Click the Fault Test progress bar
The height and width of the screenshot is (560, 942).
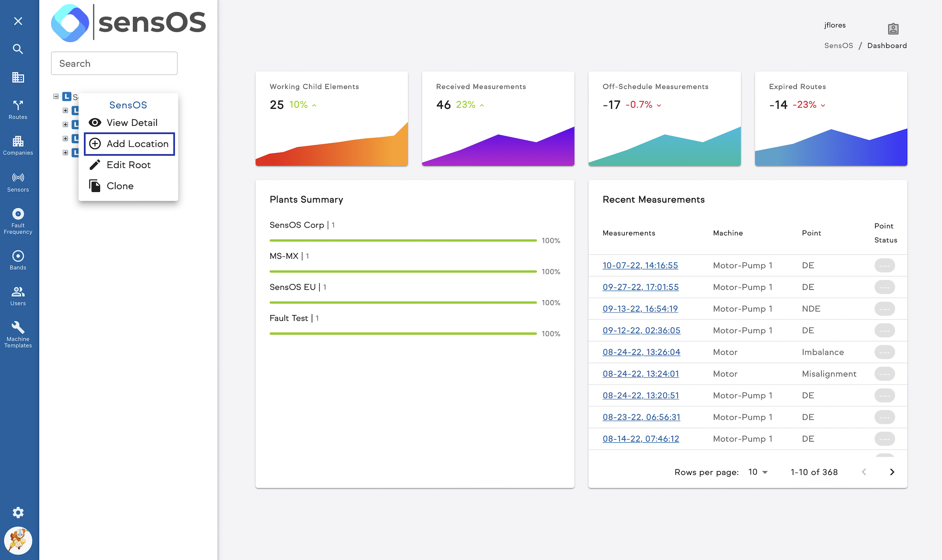pos(403,334)
